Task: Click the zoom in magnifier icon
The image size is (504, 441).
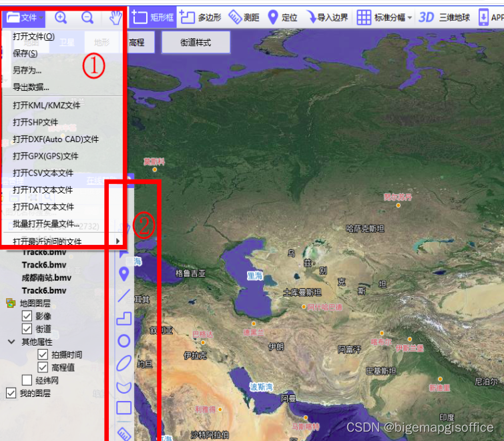Action: 61,17
